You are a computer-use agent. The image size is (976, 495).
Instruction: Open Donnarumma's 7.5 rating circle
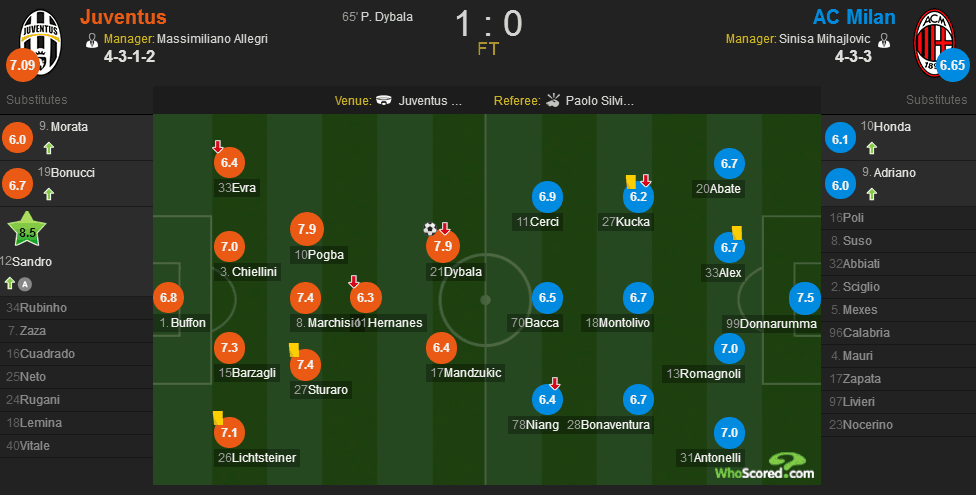click(805, 298)
